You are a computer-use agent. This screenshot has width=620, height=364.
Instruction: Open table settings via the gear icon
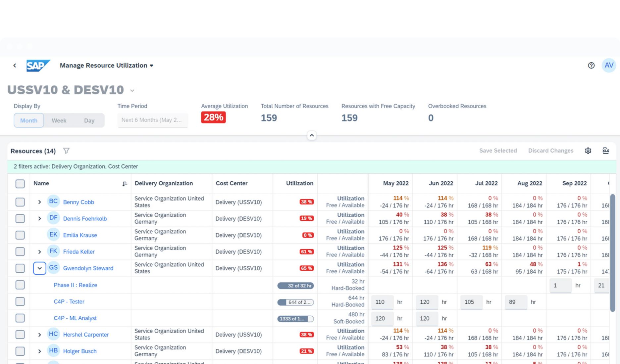pyautogui.click(x=588, y=151)
